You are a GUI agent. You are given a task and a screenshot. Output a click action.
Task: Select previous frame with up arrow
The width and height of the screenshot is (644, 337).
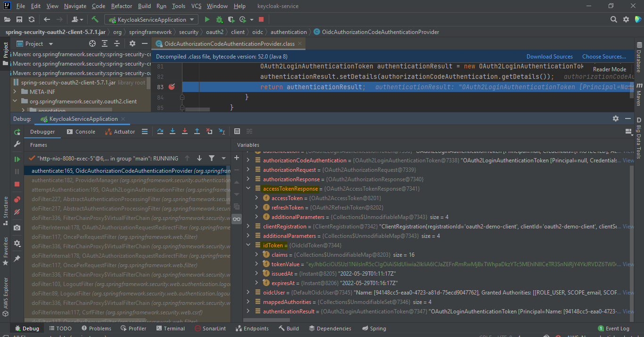click(187, 158)
